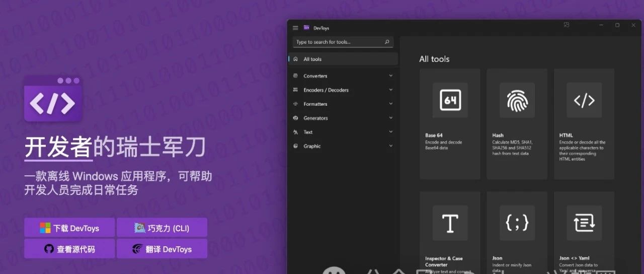Click the 'Encode and decode Base64 data' description

[443, 145]
